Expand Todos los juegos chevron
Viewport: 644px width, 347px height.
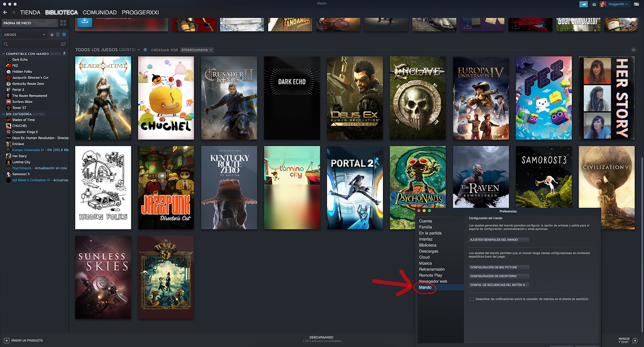pos(139,50)
